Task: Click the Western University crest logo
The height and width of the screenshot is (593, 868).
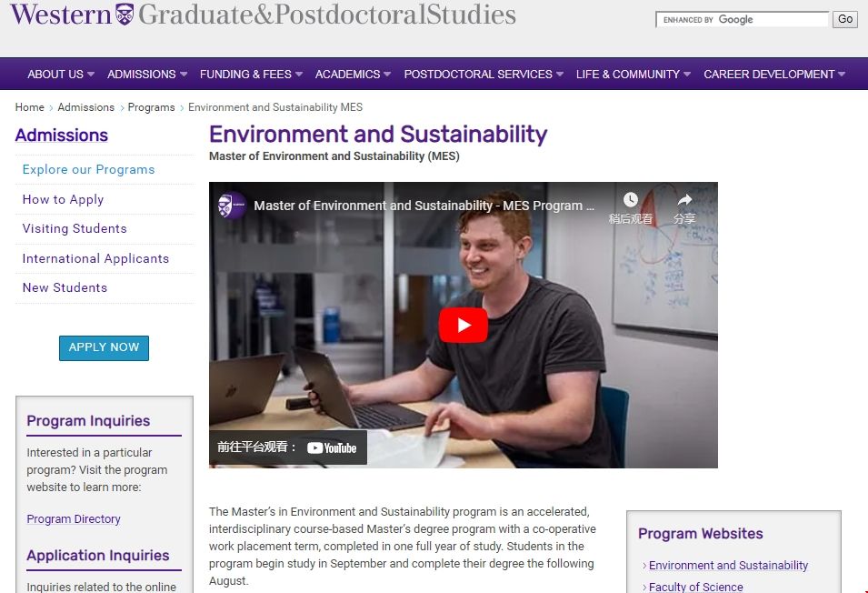Action: point(125,14)
